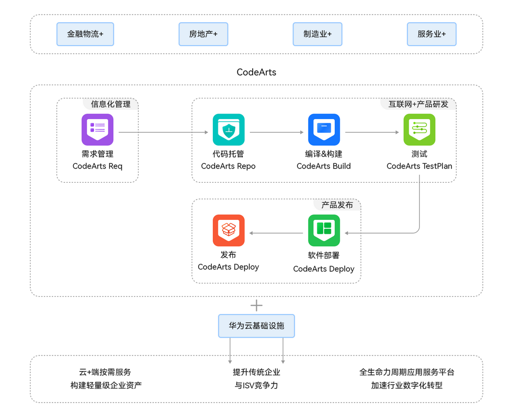The height and width of the screenshot is (420, 506).
Task: Click the 编译&构建 label text
Action: click(x=324, y=154)
